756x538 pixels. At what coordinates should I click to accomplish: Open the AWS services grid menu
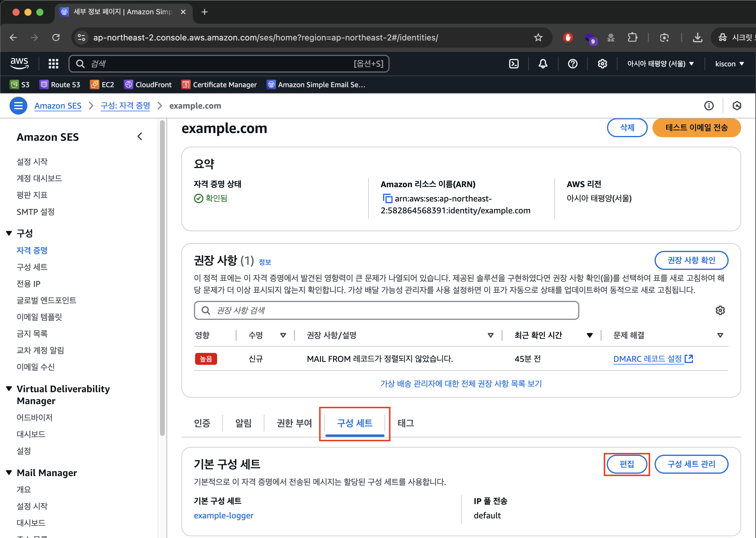(x=53, y=64)
